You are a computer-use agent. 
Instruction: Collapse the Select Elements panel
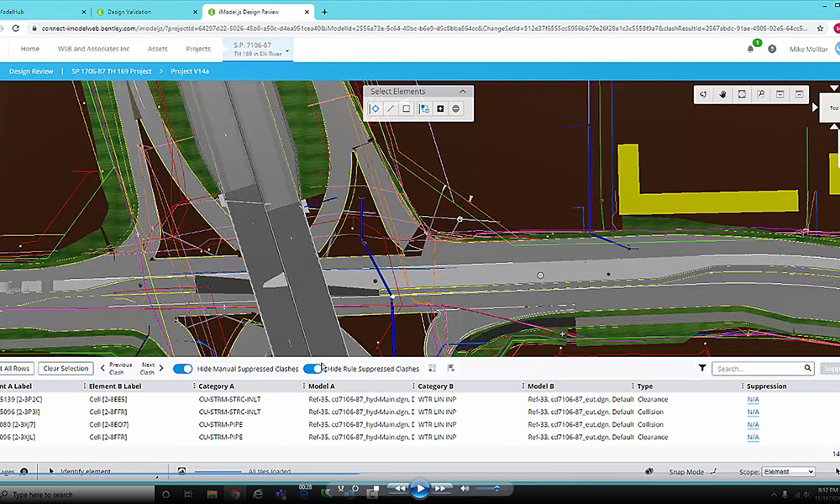point(462,92)
